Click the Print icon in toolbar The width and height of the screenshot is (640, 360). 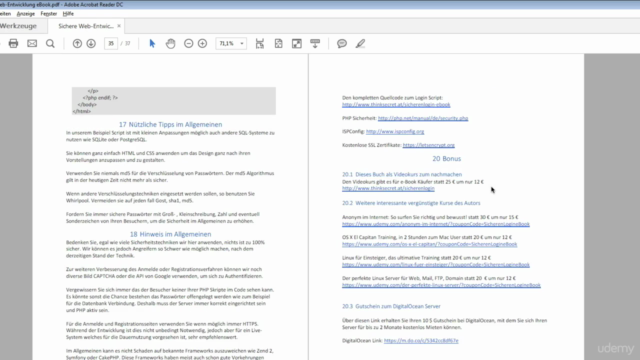13,43
